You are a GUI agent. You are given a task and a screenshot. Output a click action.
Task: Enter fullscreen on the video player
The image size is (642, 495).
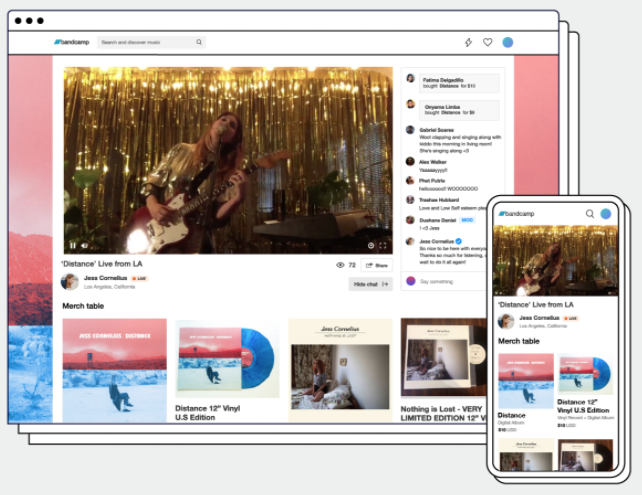pos(383,245)
